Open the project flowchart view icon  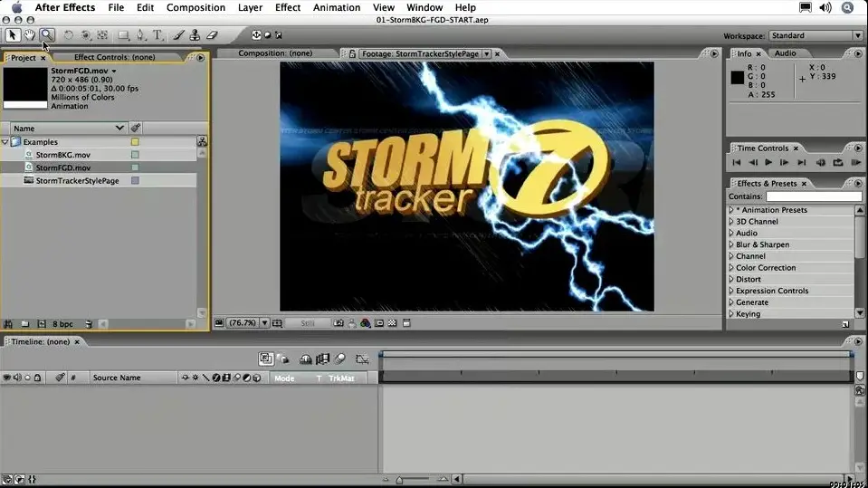(202, 142)
